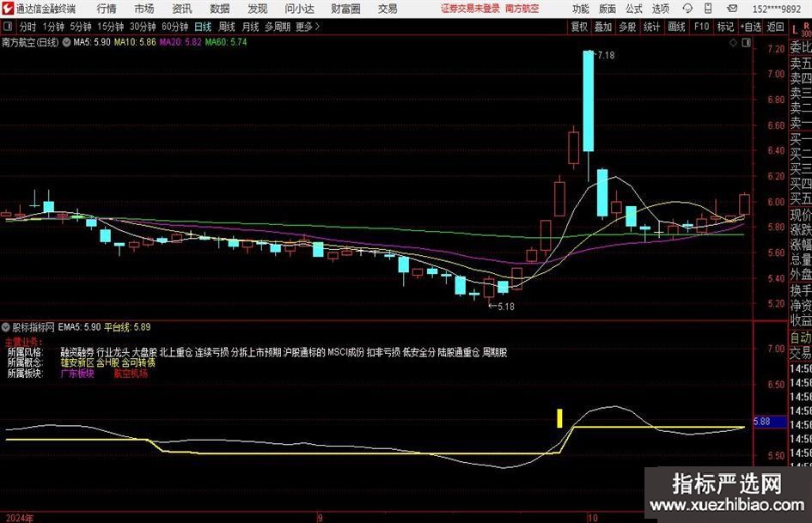Click the 多股 multi-stock button
812x523 pixels.
click(x=627, y=27)
